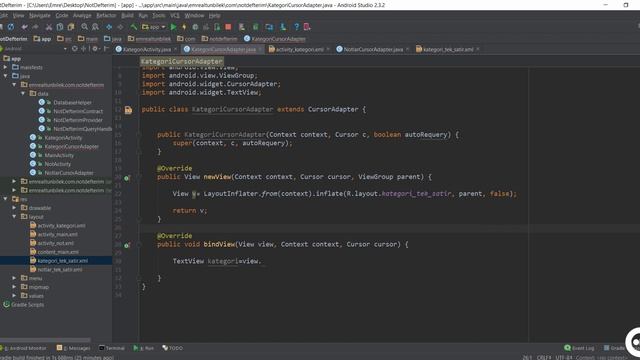Open the app run configuration dropdown
The width and height of the screenshot is (640, 360).
[154, 27]
